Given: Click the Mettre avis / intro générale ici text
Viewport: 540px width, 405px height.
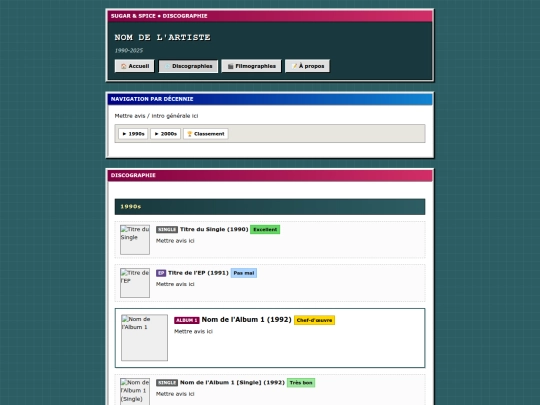Looking at the screenshot, I should 156,116.
